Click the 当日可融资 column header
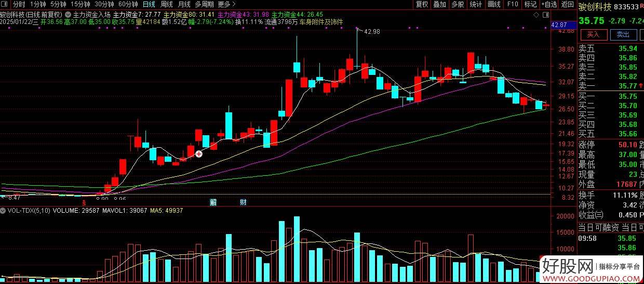Image resolution: width=644 pixels, height=284 pixels. click(x=598, y=227)
